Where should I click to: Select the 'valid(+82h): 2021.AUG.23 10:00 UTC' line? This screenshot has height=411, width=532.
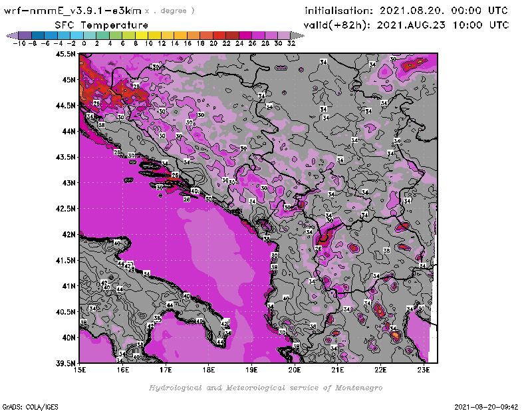tap(406, 25)
